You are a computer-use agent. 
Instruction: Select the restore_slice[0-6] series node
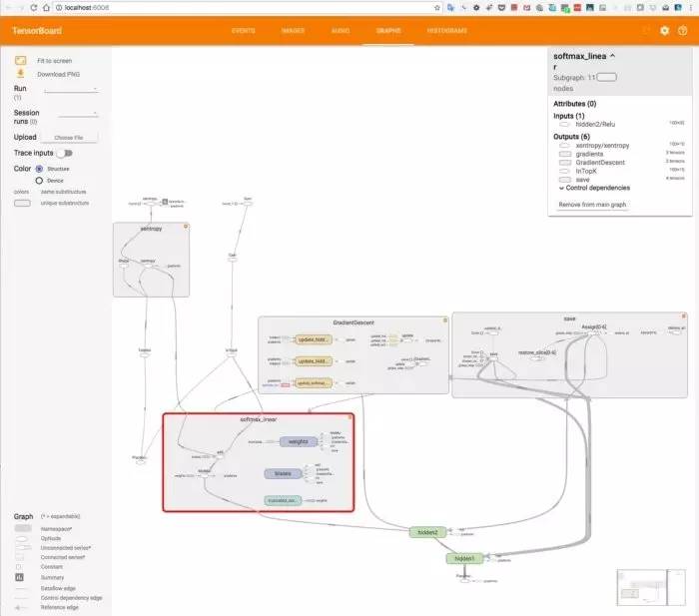coord(537,358)
